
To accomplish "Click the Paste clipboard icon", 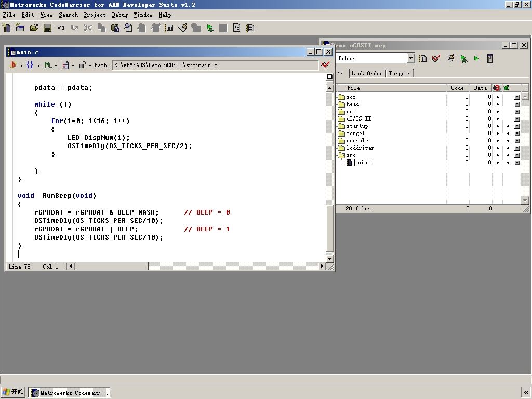I will [115, 28].
